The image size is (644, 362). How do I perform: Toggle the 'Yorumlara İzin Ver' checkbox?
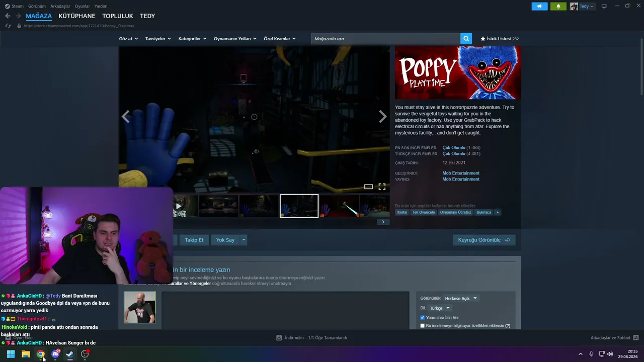tap(423, 318)
